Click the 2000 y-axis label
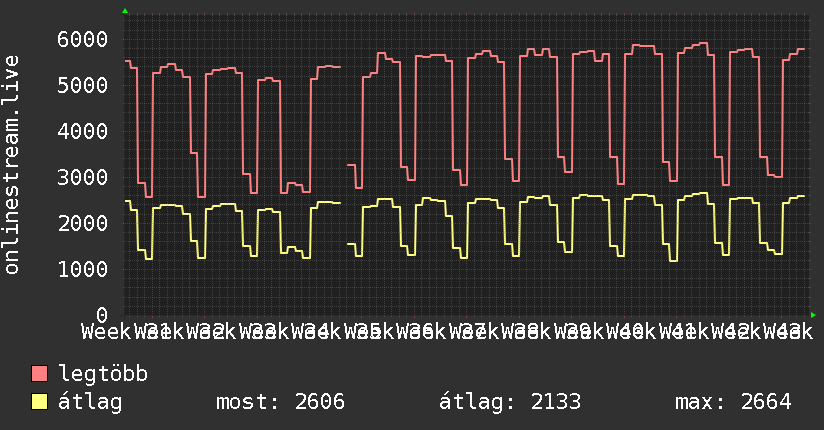824x430 pixels. 83,223
